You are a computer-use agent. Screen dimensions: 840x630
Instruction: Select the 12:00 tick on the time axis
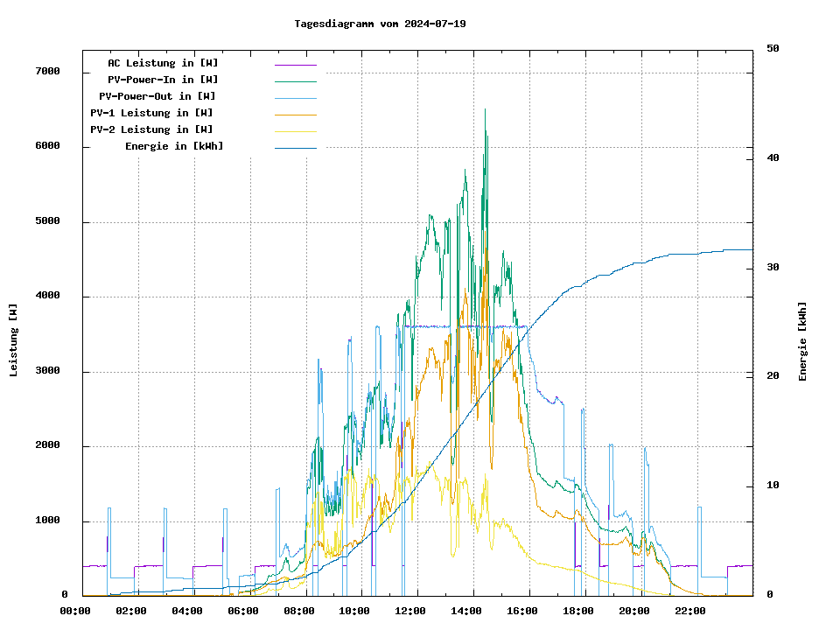click(409, 611)
